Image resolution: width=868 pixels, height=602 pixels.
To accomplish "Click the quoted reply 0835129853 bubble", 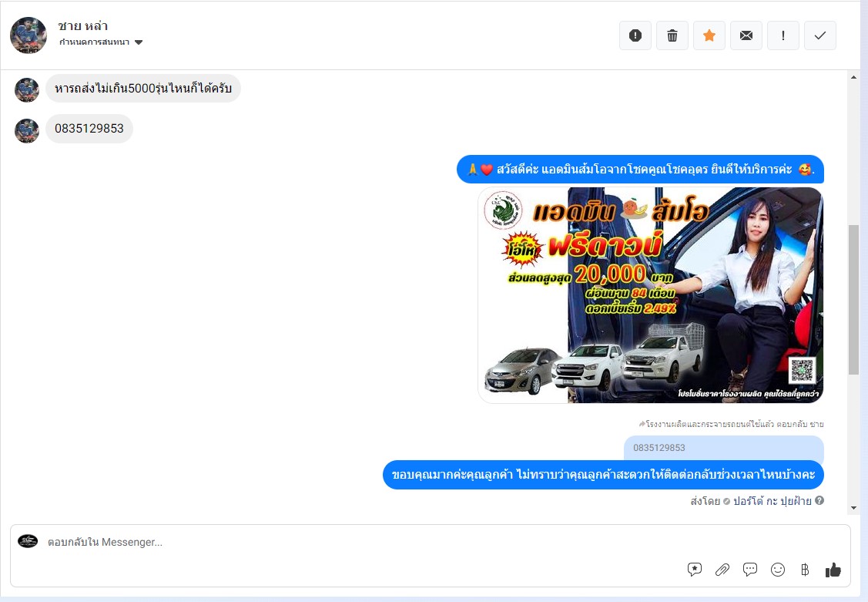I will coord(723,448).
